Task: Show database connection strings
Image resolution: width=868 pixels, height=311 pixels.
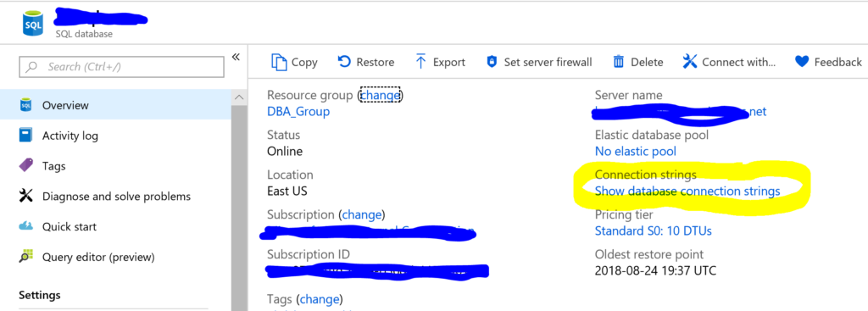Action: (687, 191)
